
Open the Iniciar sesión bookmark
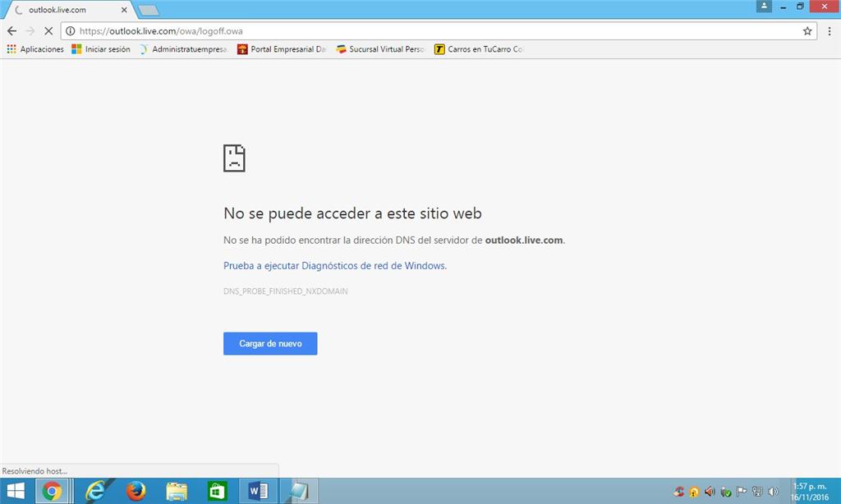tap(101, 48)
